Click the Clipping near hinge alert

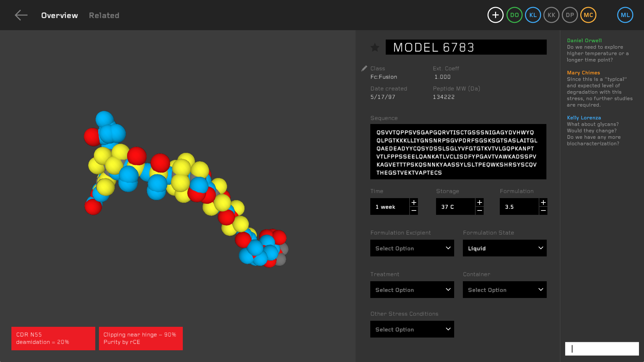141,339
